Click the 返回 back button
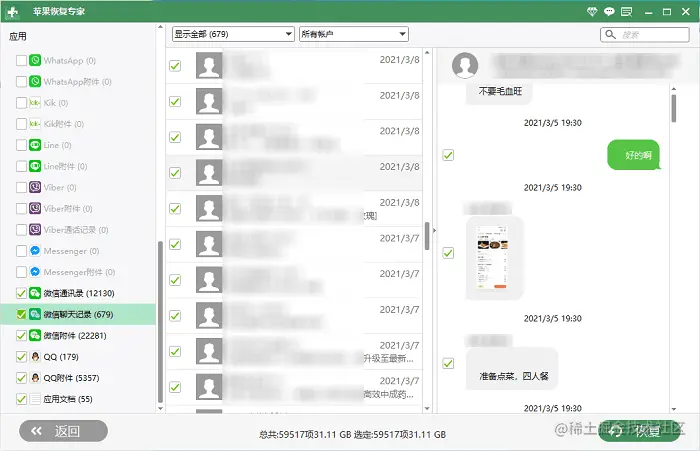700x451 pixels. (63, 431)
